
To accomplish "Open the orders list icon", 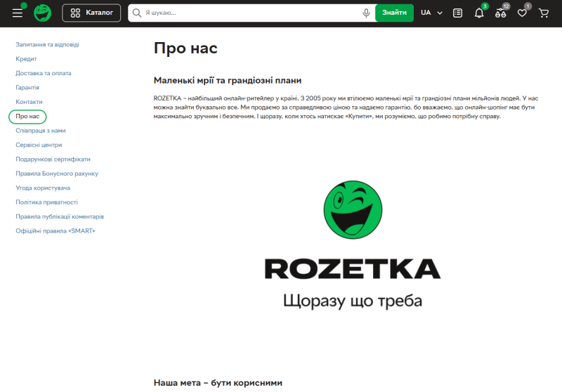I will tap(458, 13).
